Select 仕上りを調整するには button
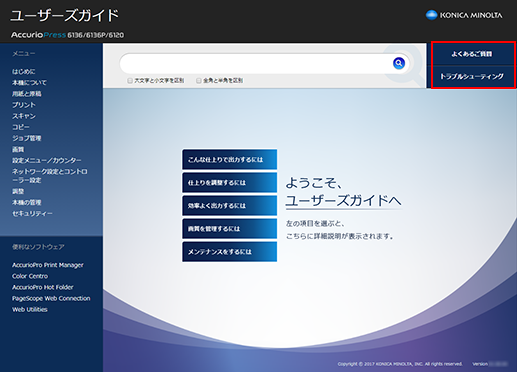The height and width of the screenshot is (372, 517). tap(229, 183)
